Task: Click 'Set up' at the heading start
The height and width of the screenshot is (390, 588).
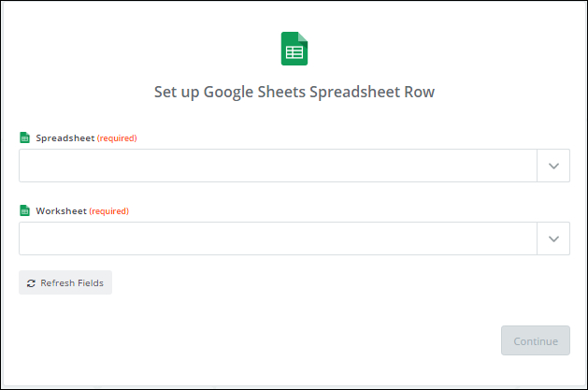Action: tap(175, 93)
